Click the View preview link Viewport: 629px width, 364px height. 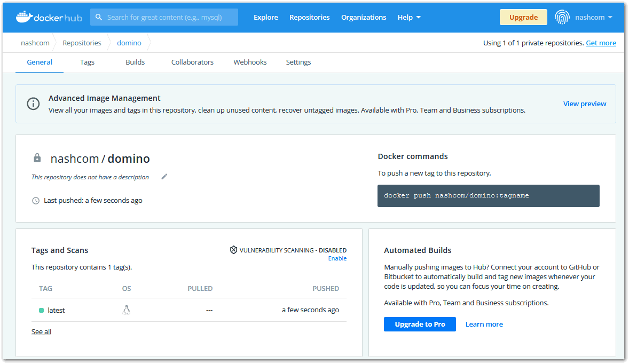[585, 104]
